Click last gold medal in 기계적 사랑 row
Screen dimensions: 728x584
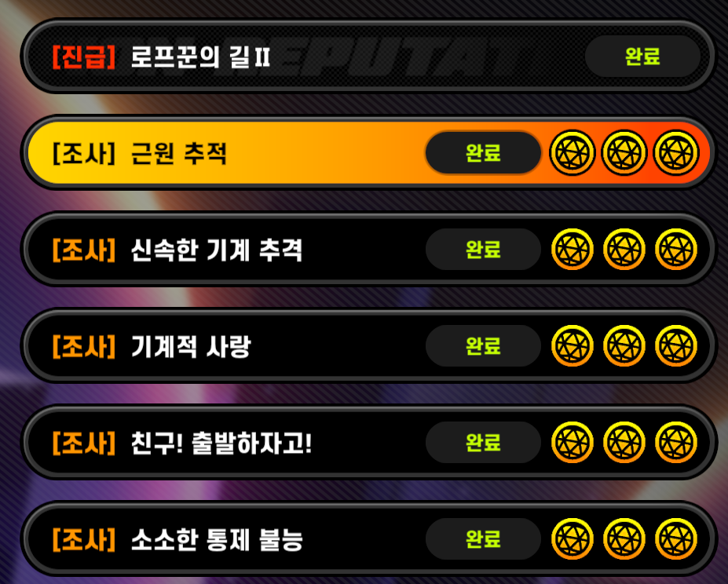[676, 346]
